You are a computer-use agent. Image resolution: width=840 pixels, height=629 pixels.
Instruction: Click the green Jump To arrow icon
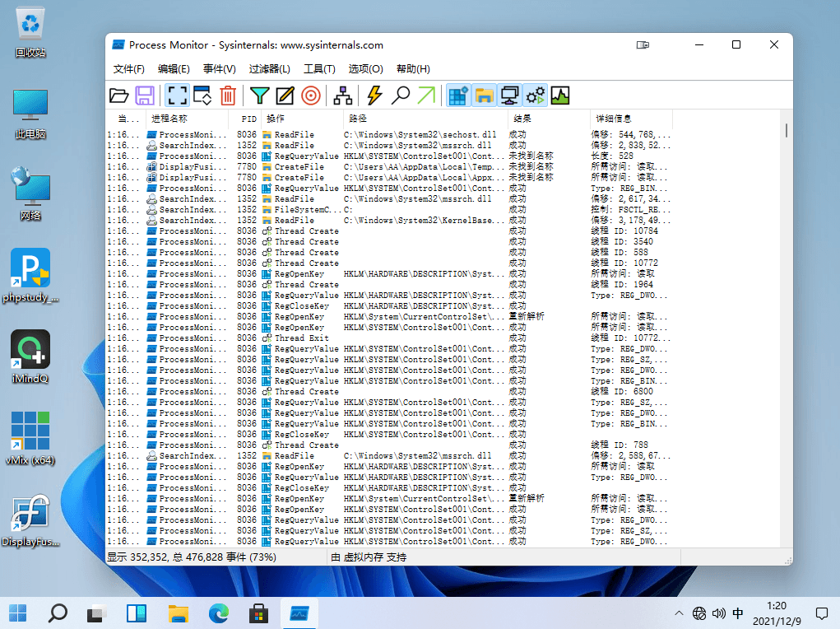click(x=426, y=96)
